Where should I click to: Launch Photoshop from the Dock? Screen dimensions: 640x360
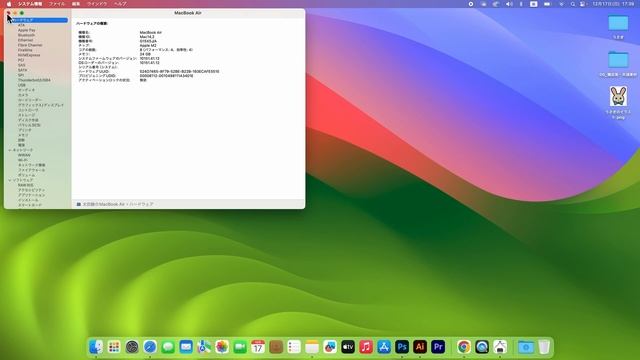tap(402, 347)
